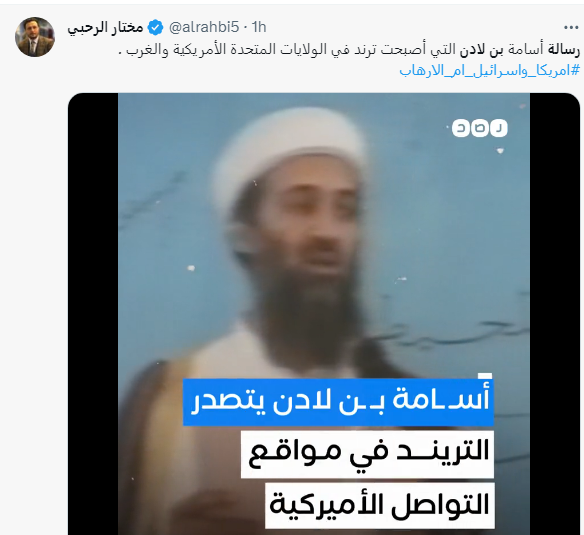This screenshot has height=535, width=584.
Task: Open display name مختار الرحبي
Action: coord(105,28)
